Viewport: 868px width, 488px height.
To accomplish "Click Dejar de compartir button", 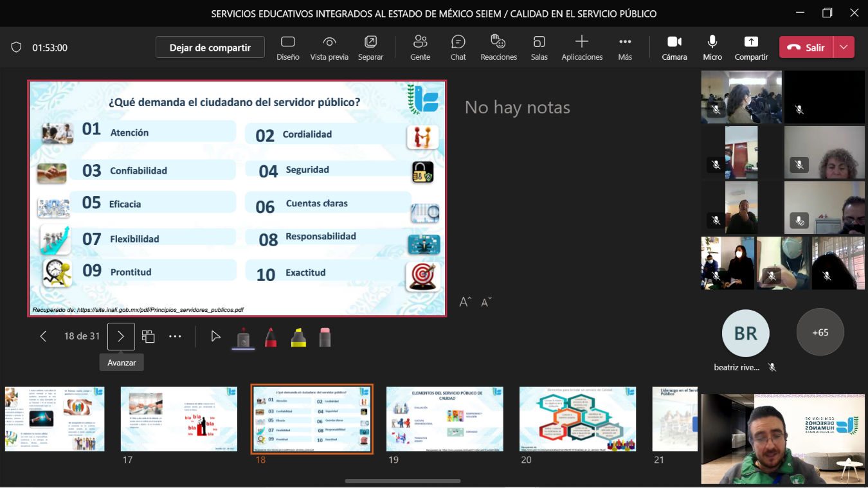I will pos(210,48).
